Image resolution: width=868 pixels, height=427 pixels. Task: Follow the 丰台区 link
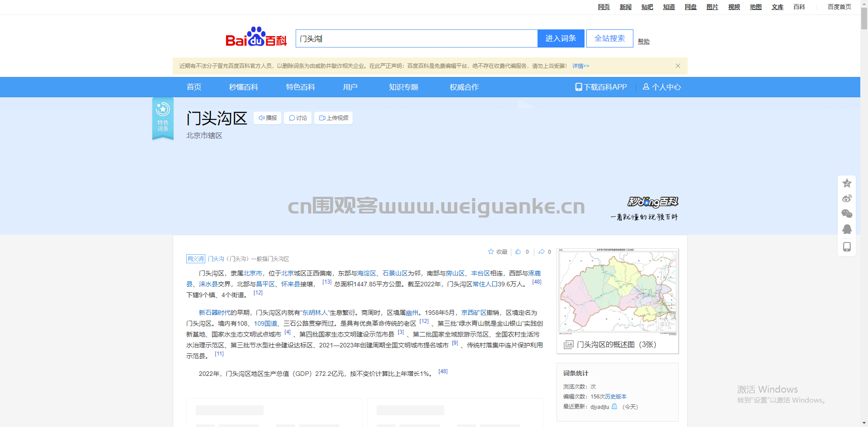coord(481,273)
